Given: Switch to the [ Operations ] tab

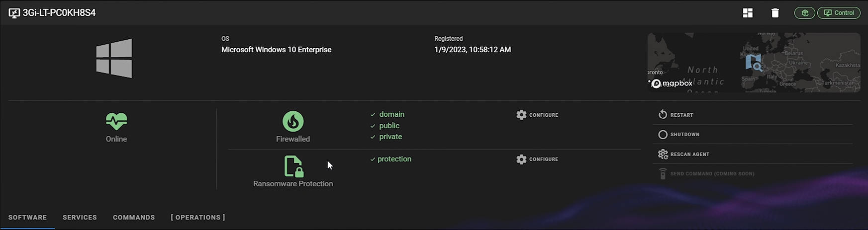Looking at the screenshot, I should [x=198, y=218].
